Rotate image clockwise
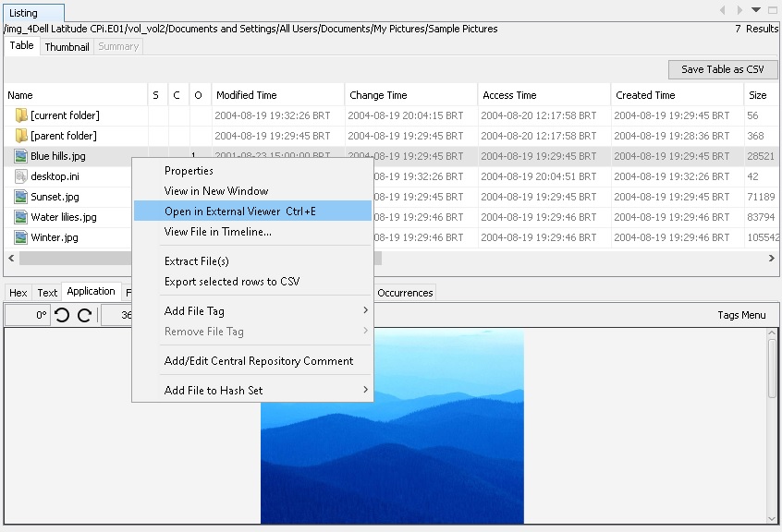Image resolution: width=782 pixels, height=532 pixels. [x=84, y=315]
